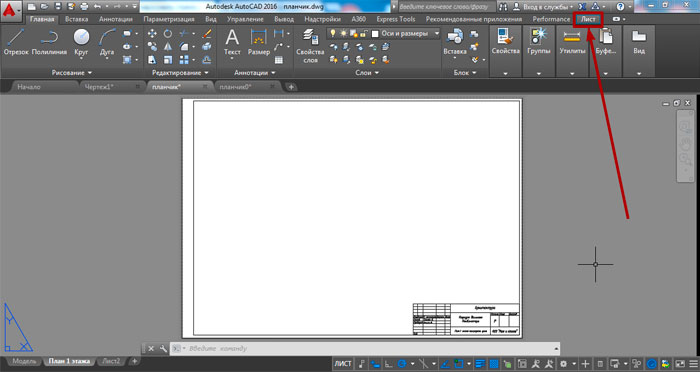Open the Express Tools ribbon tab
700x372 pixels.
(396, 19)
